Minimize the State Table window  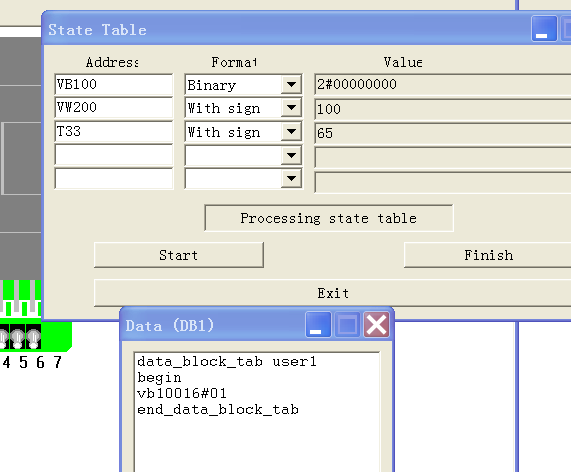544,28
